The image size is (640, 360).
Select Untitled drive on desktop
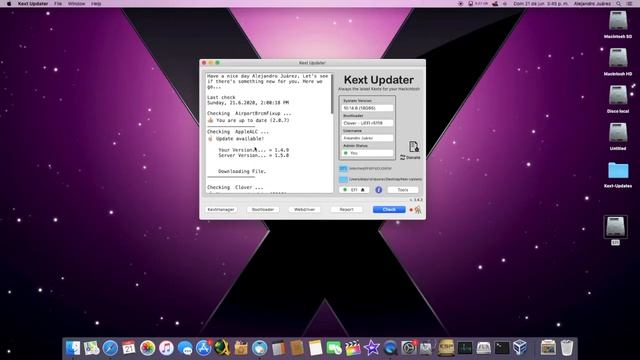point(618,136)
